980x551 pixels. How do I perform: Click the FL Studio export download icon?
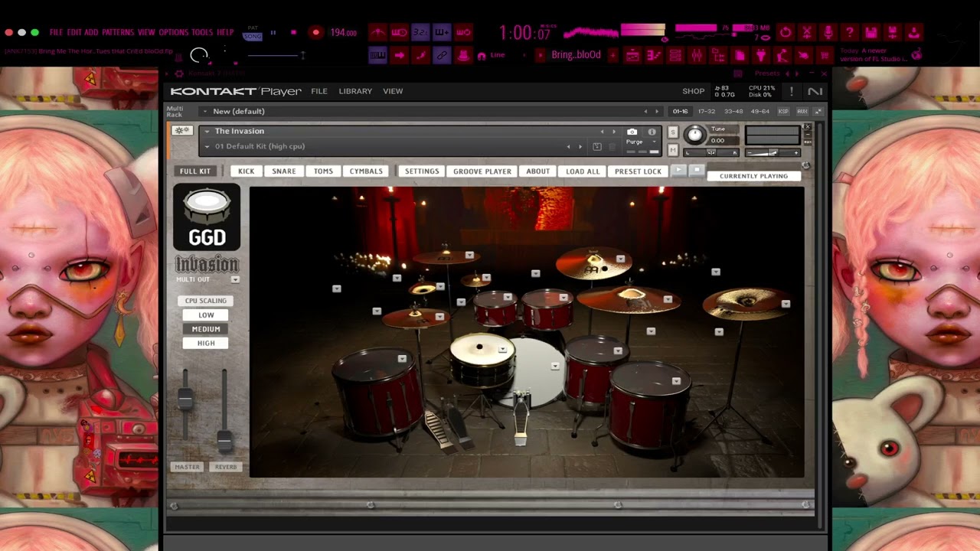tap(913, 32)
